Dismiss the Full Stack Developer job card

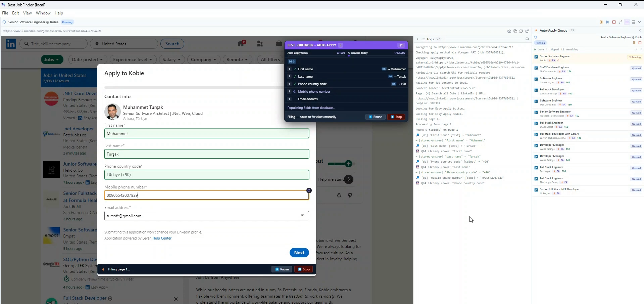pyautogui.click(x=176, y=299)
